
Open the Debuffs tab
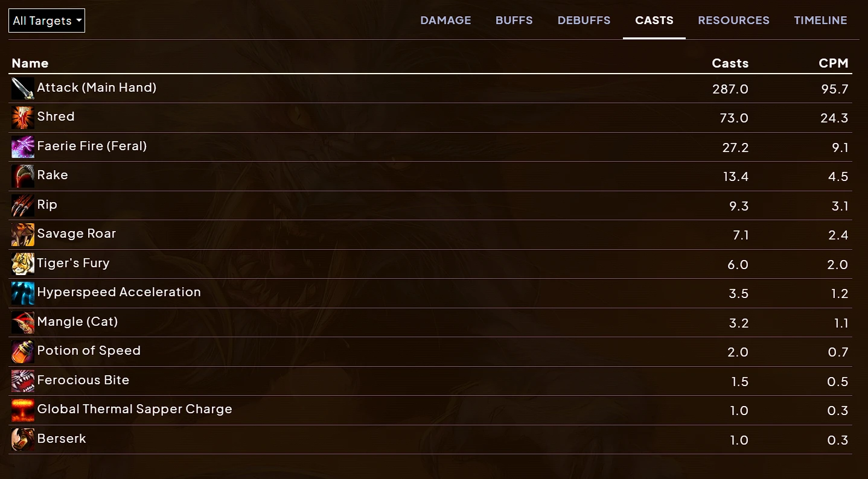click(584, 20)
